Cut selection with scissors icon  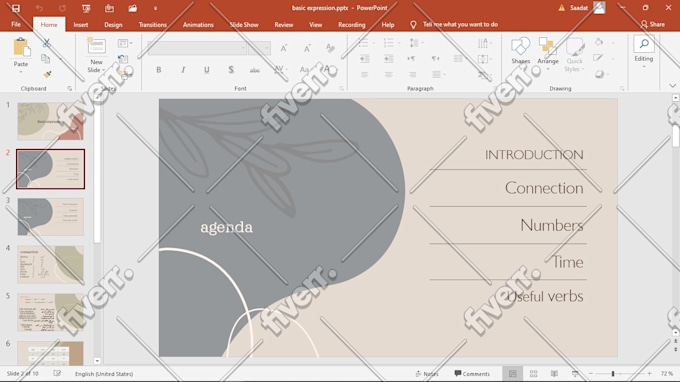click(x=46, y=43)
